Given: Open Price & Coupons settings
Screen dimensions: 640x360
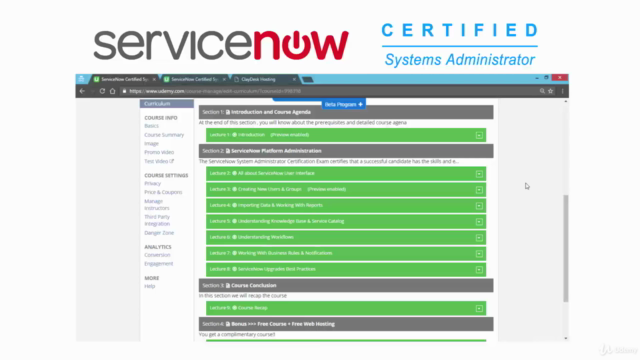Looking at the screenshot, I should pyautogui.click(x=163, y=192).
